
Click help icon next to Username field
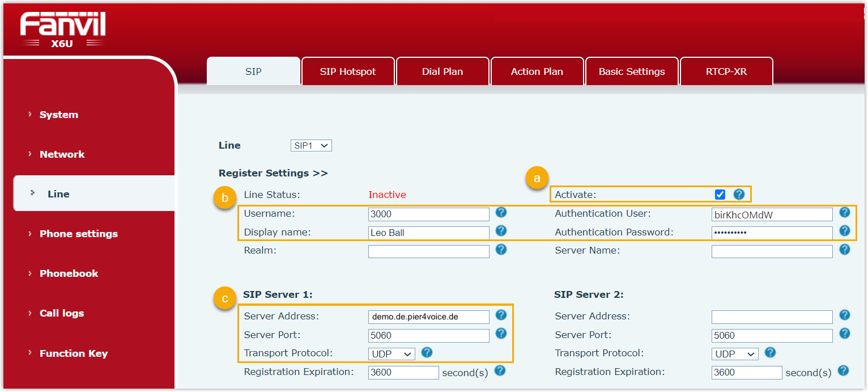click(501, 213)
